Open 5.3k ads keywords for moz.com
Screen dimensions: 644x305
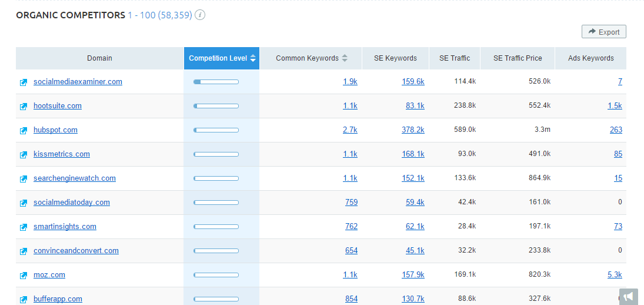tap(615, 274)
